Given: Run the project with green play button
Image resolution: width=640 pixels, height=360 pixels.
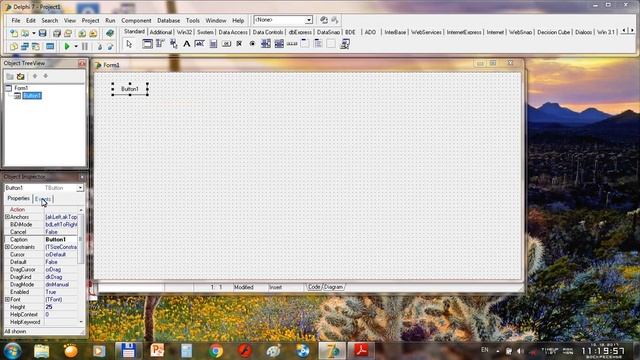Looking at the screenshot, I should 67,46.
